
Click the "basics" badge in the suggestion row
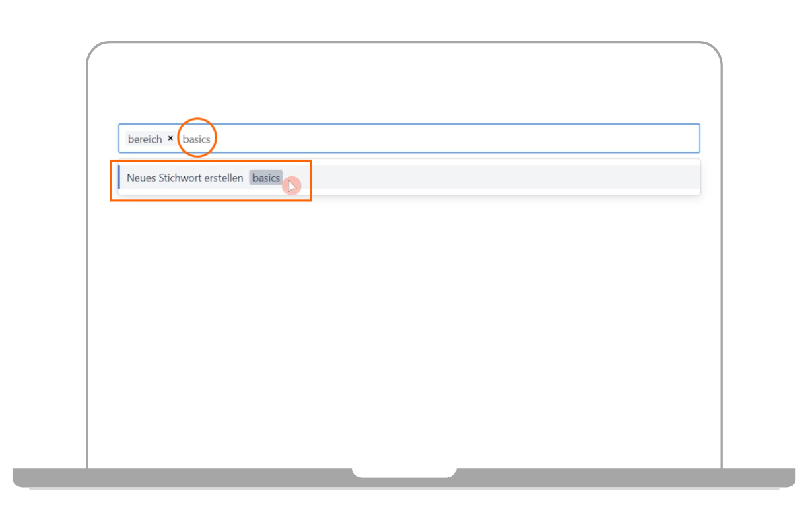[266, 178]
